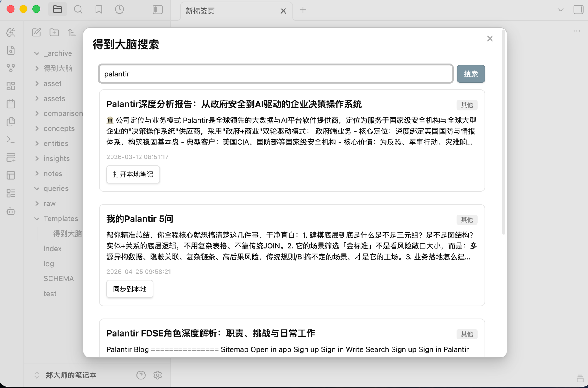
Task: Click the 其他 tag on Palantir深度分析报告 card
Action: 467,105
